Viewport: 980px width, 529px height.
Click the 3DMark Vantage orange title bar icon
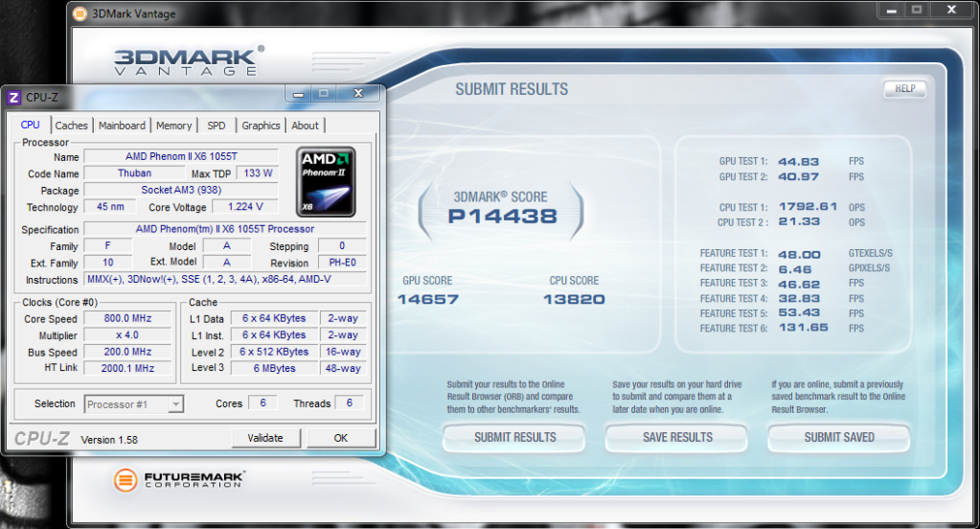click(x=80, y=13)
